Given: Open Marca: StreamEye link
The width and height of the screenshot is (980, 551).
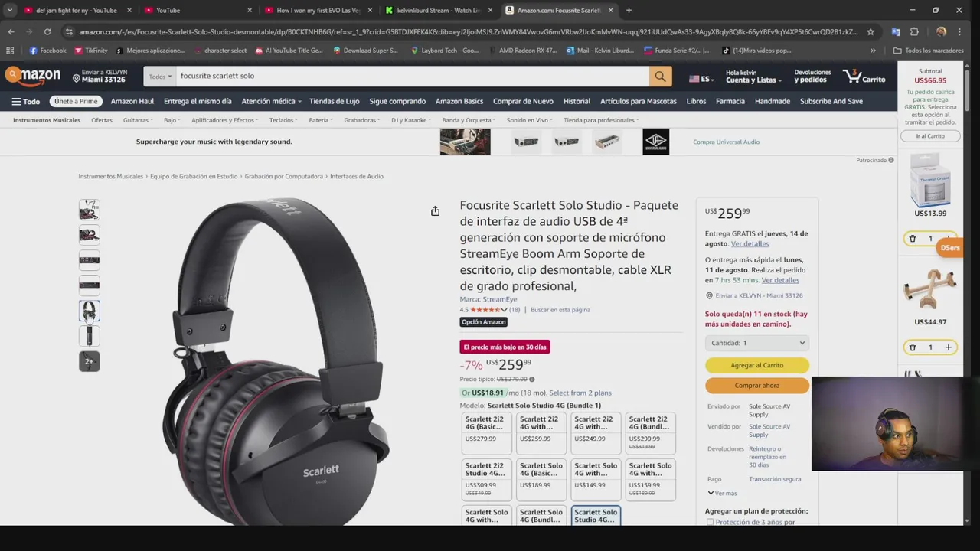Looking at the screenshot, I should [488, 299].
